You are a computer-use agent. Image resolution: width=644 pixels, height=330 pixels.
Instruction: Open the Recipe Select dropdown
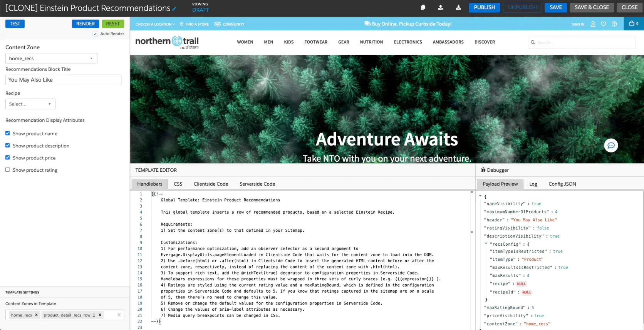tap(30, 104)
